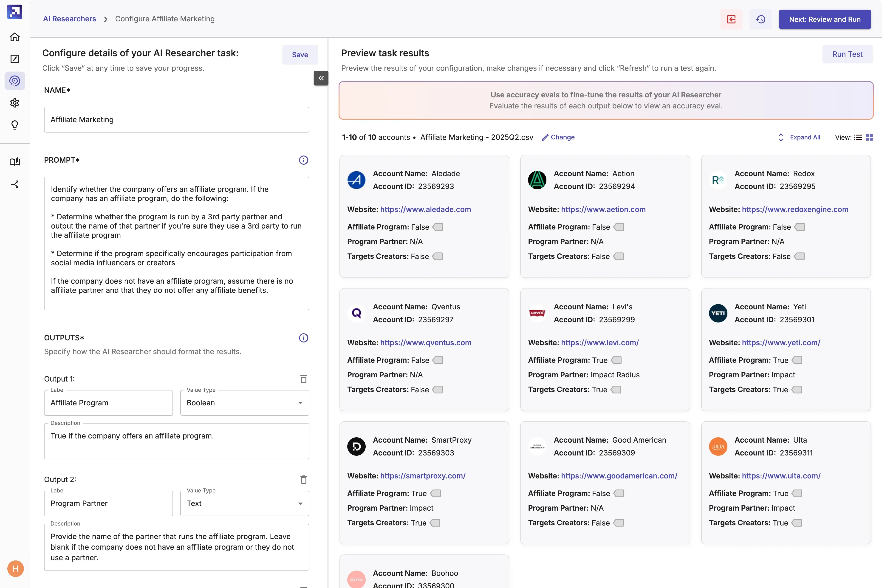Screen dimensions: 882x588
Task: Expand all account cards
Action: pos(800,137)
